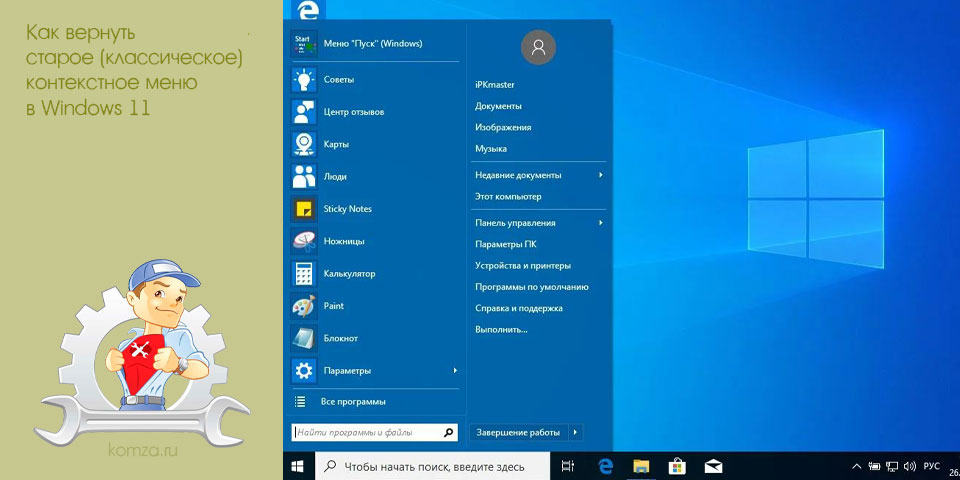
Task: Select Выполнить... entry
Action: (501, 329)
